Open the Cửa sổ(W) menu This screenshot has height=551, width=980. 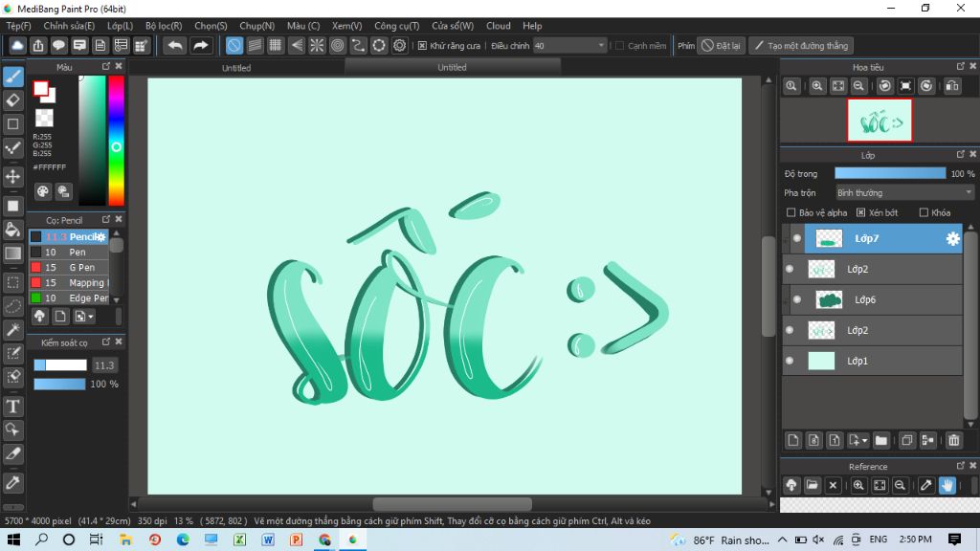tap(453, 26)
